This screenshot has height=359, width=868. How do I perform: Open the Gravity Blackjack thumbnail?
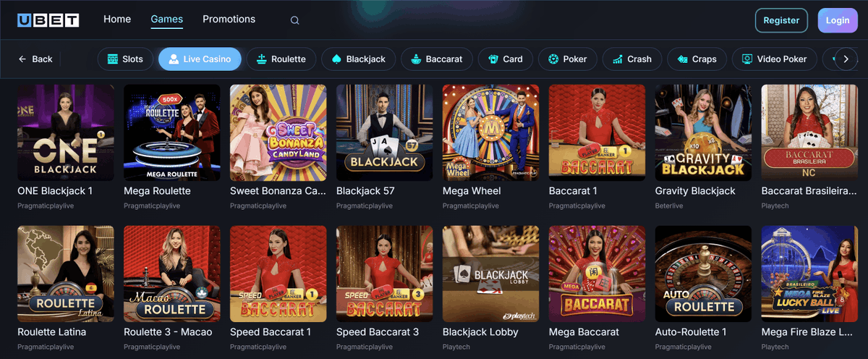(704, 132)
